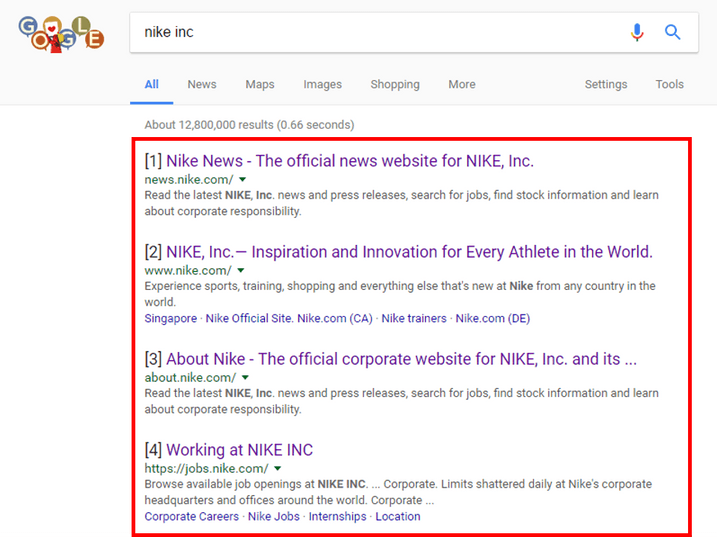Open the Nike News official news website result
This screenshot has width=717, height=537.
350,161
